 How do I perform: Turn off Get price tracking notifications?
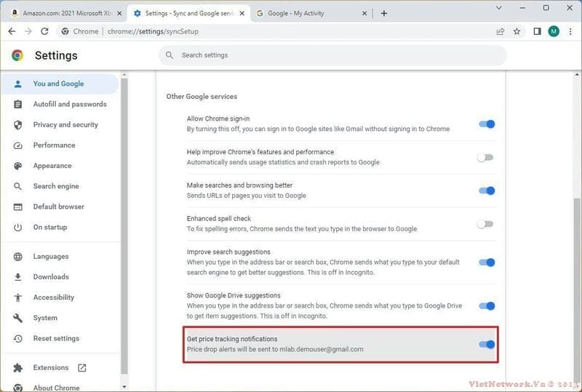(x=487, y=344)
